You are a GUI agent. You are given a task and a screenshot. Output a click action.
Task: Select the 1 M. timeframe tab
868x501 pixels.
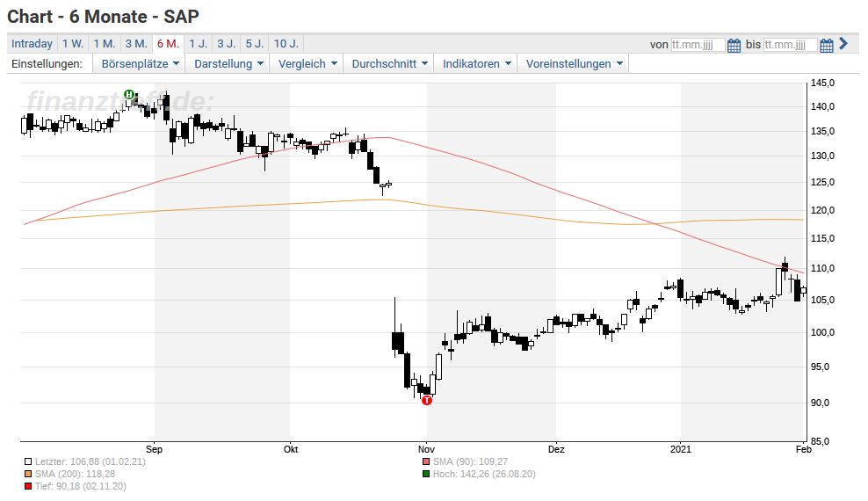pyautogui.click(x=104, y=44)
